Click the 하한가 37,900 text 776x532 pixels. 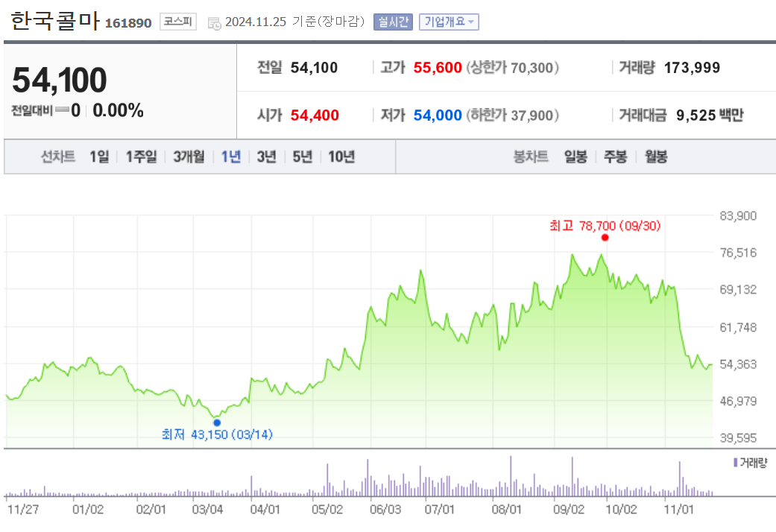(513, 115)
